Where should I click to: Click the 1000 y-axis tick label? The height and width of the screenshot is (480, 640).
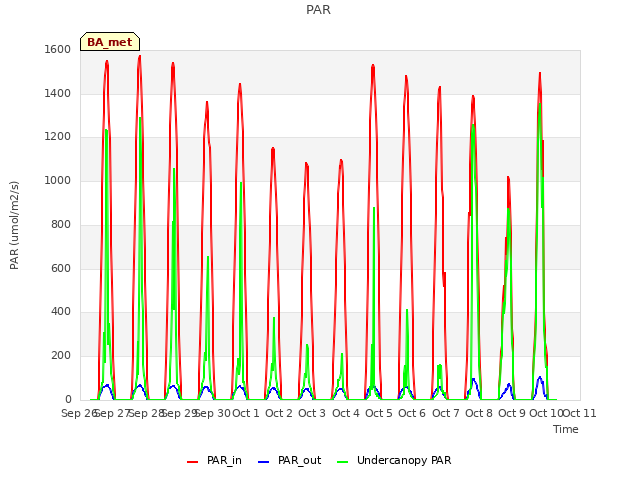coord(58,180)
